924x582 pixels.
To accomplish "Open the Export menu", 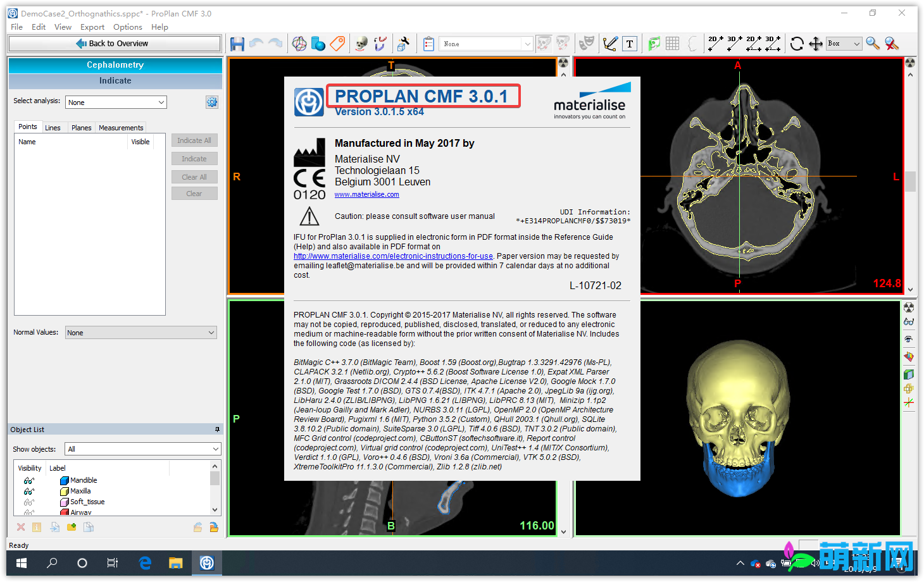I will click(92, 27).
